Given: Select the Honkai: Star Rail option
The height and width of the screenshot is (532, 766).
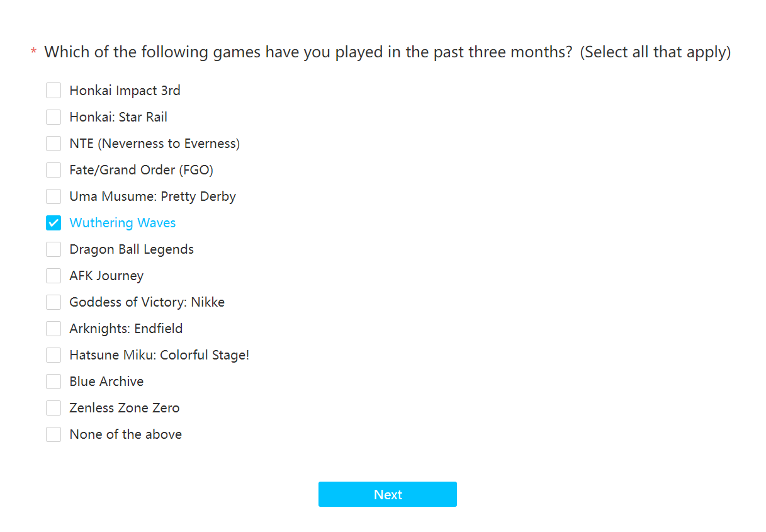Looking at the screenshot, I should [x=54, y=117].
